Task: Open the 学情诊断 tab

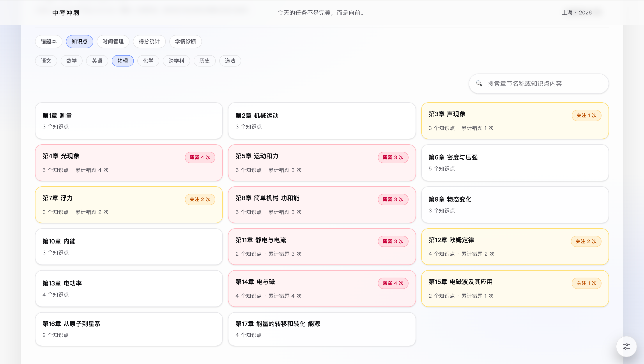Action: [186, 42]
